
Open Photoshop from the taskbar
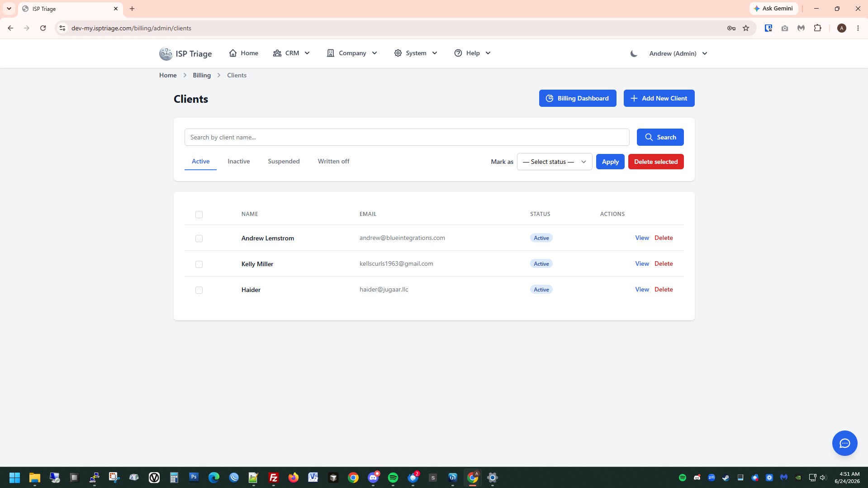(194, 477)
